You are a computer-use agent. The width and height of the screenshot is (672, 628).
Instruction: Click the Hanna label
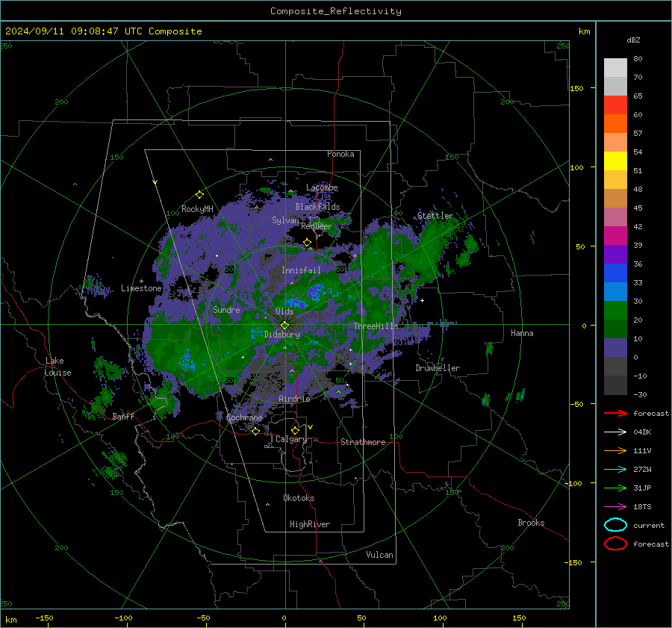(x=522, y=333)
